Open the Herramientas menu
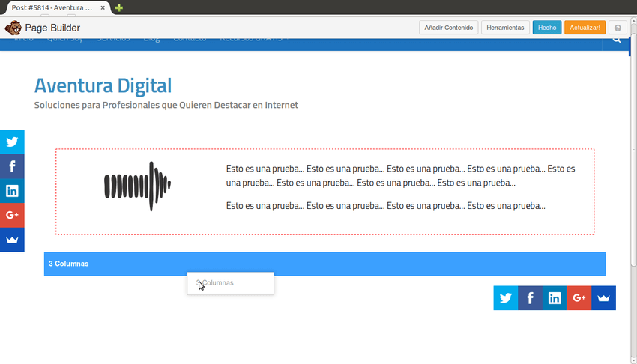637x364 pixels. 505,28
